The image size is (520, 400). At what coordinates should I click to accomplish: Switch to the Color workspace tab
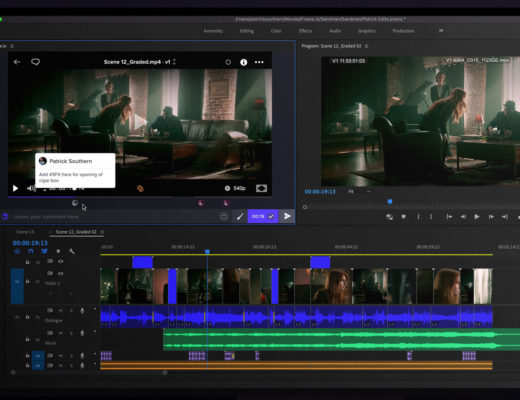tap(276, 31)
